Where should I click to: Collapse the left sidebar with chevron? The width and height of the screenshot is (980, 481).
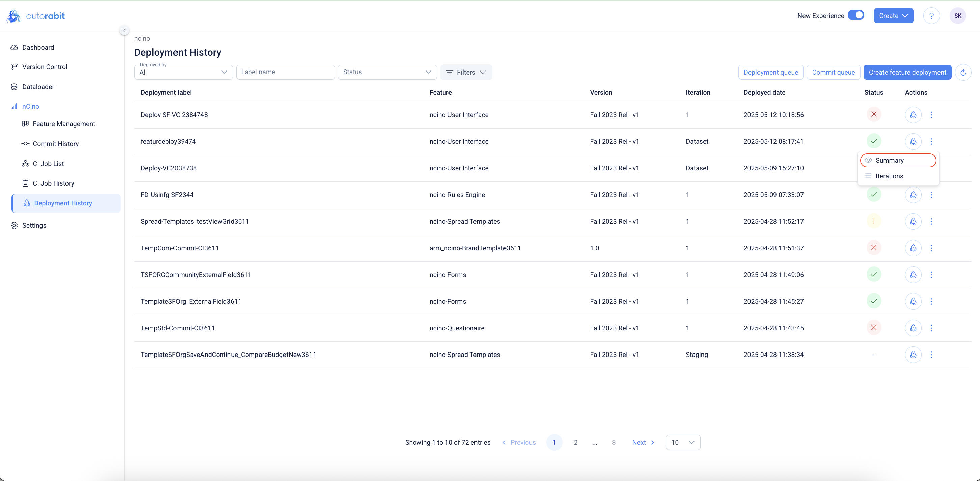coord(124,30)
